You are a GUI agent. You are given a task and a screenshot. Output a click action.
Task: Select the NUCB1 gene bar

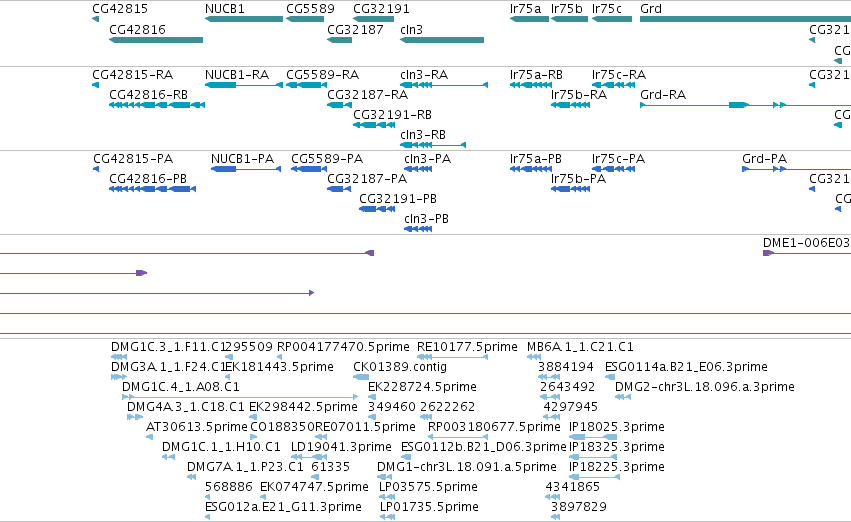tap(244, 19)
